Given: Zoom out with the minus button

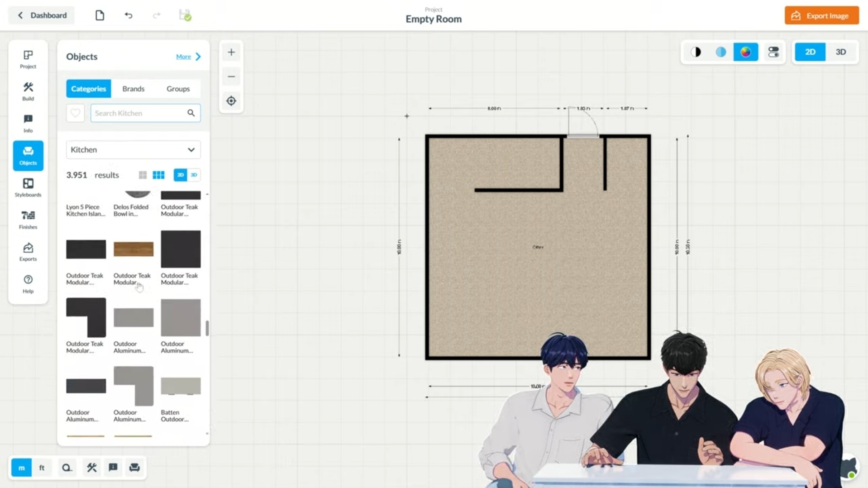Looking at the screenshot, I should pyautogui.click(x=231, y=77).
